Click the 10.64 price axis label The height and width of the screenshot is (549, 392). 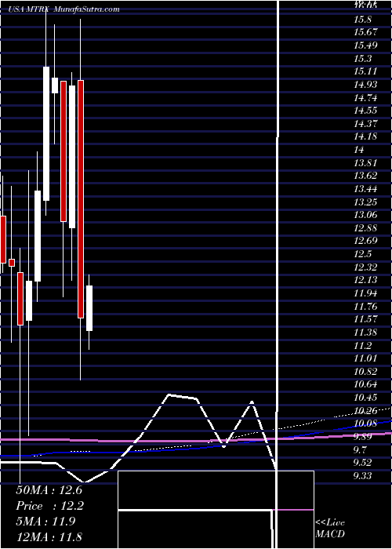pyautogui.click(x=365, y=384)
